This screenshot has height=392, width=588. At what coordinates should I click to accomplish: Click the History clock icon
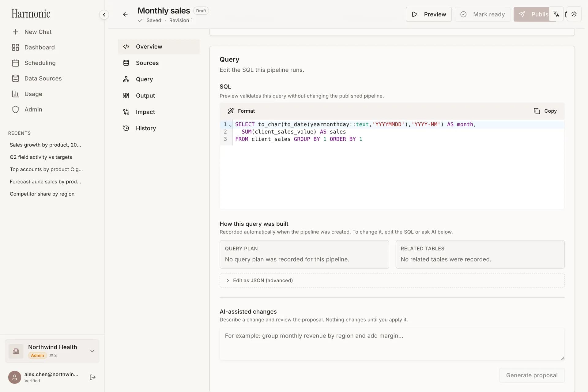126,128
